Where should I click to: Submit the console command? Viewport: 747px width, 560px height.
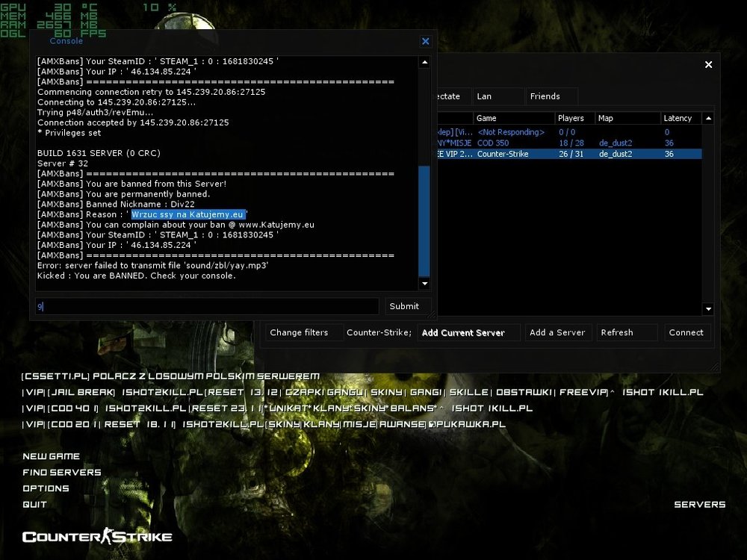[x=408, y=306]
